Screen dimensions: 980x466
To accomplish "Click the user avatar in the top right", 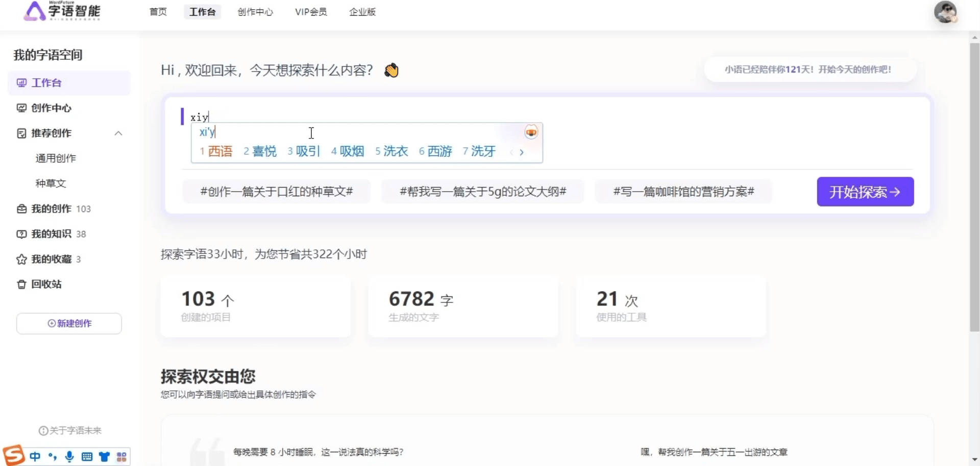I will tap(946, 12).
